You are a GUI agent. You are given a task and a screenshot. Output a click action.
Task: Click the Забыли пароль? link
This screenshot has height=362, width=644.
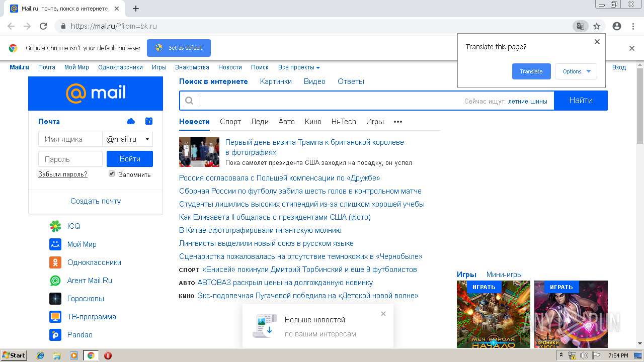(63, 174)
